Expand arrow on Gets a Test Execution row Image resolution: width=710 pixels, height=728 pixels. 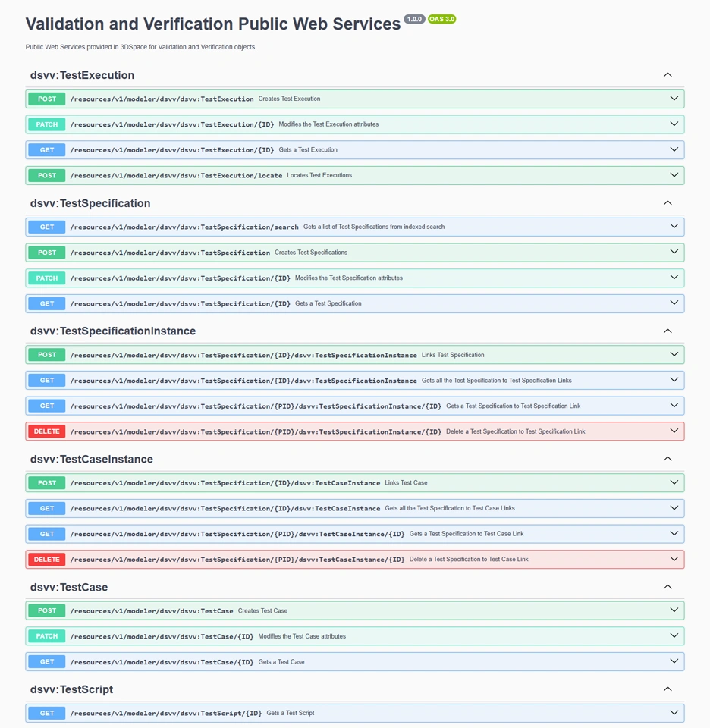pyautogui.click(x=674, y=149)
